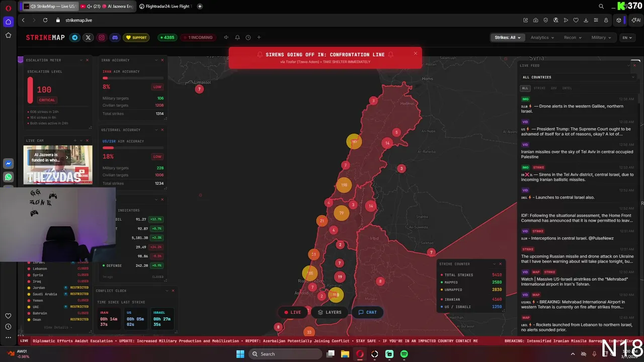Click the green 4385 viewers badge
This screenshot has width=644, height=362.
[x=167, y=37]
